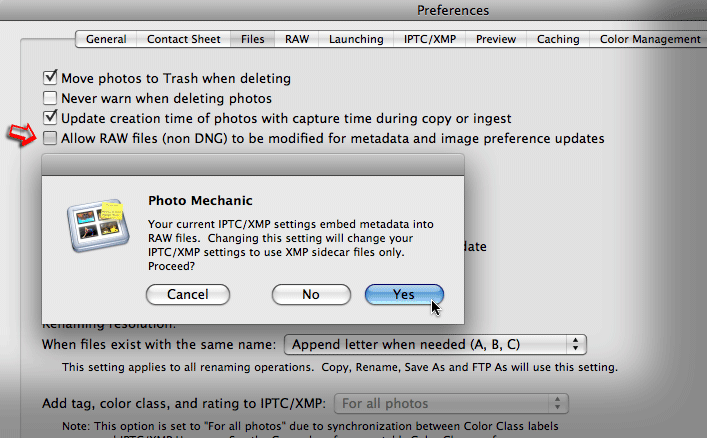Open the Launching tab
707x438 pixels.
tap(356, 39)
